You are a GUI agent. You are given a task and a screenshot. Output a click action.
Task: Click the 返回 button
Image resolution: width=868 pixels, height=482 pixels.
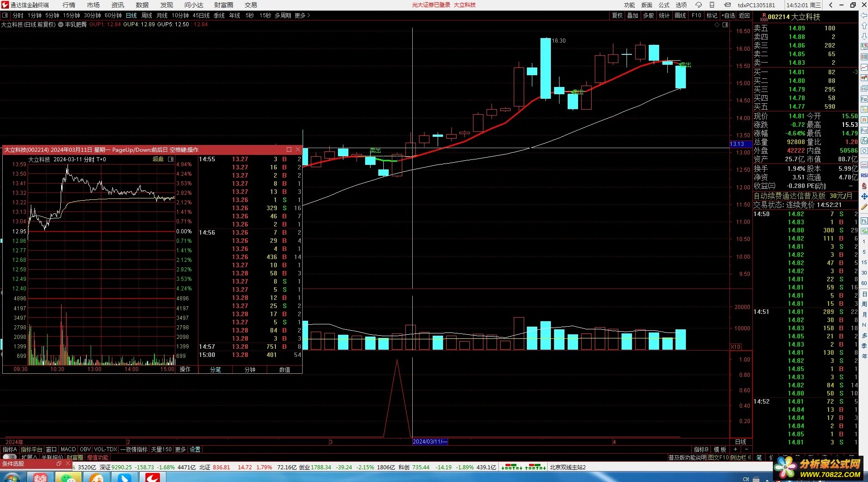pyautogui.click(x=744, y=15)
